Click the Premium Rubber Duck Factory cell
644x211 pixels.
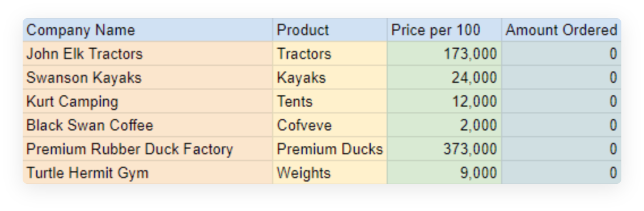[x=148, y=149]
